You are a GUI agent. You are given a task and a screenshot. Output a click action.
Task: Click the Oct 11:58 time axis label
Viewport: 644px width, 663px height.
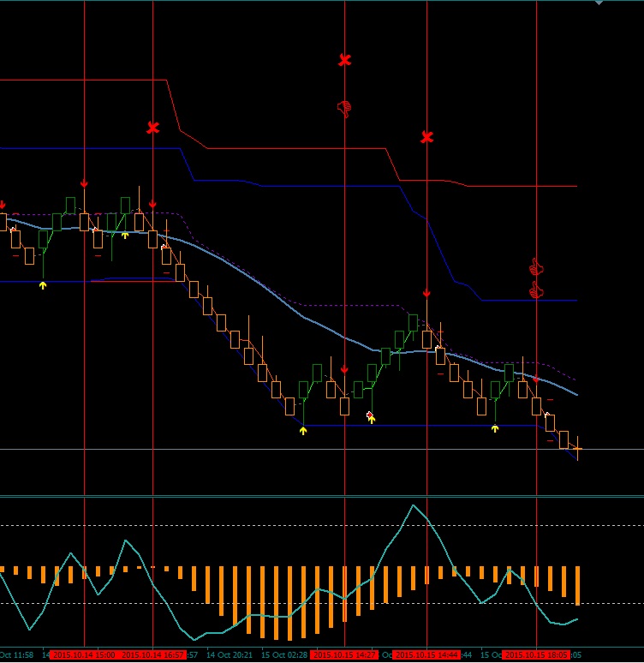click(16, 655)
